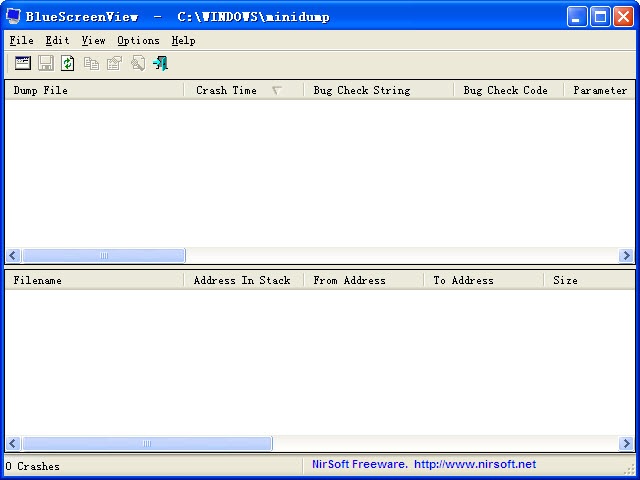Click the Save Selected Items floppy icon
This screenshot has height=480, width=640.
46,63
